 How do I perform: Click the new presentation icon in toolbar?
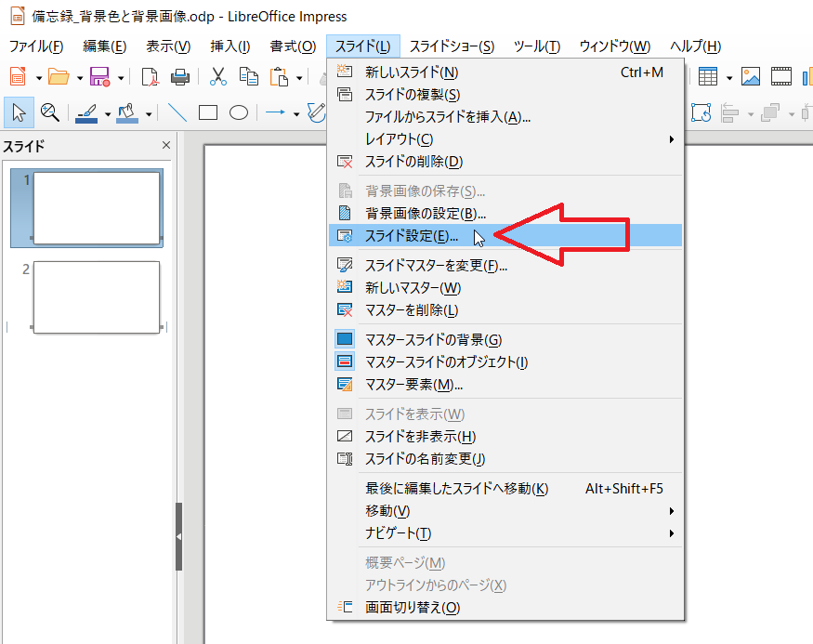click(x=18, y=77)
